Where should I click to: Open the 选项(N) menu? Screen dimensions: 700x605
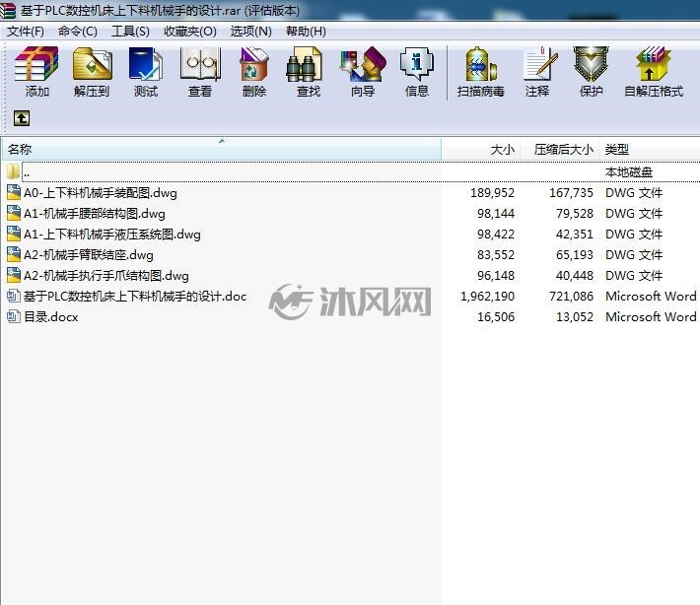click(250, 32)
